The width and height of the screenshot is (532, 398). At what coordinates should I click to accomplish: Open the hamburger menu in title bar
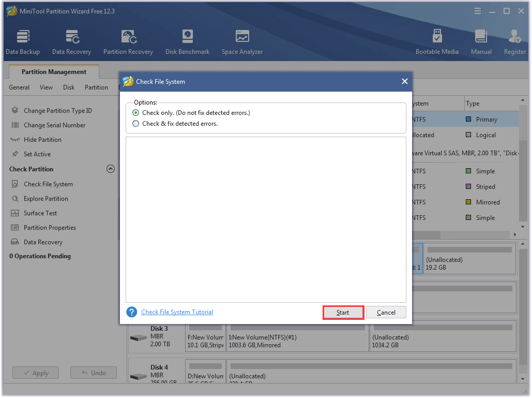[x=477, y=11]
